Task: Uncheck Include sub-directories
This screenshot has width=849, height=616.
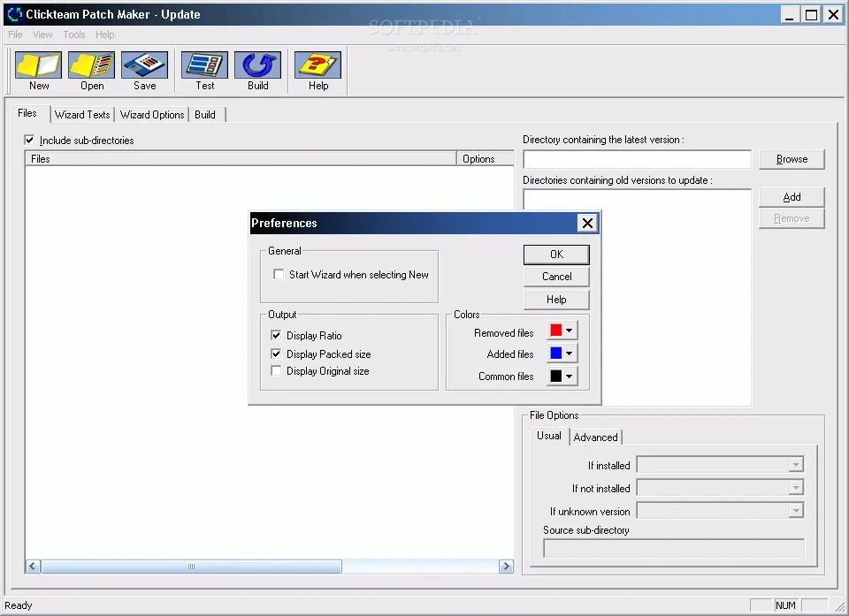Action: point(29,140)
